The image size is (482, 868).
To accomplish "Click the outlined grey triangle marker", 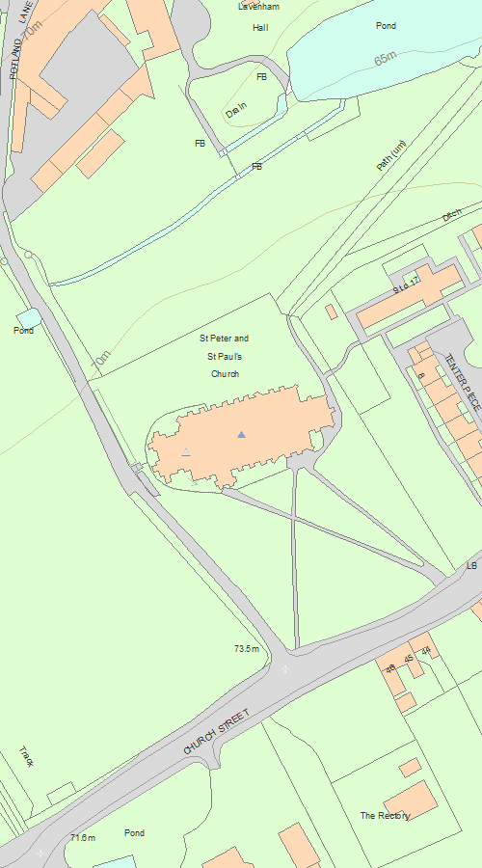I will tap(186, 452).
